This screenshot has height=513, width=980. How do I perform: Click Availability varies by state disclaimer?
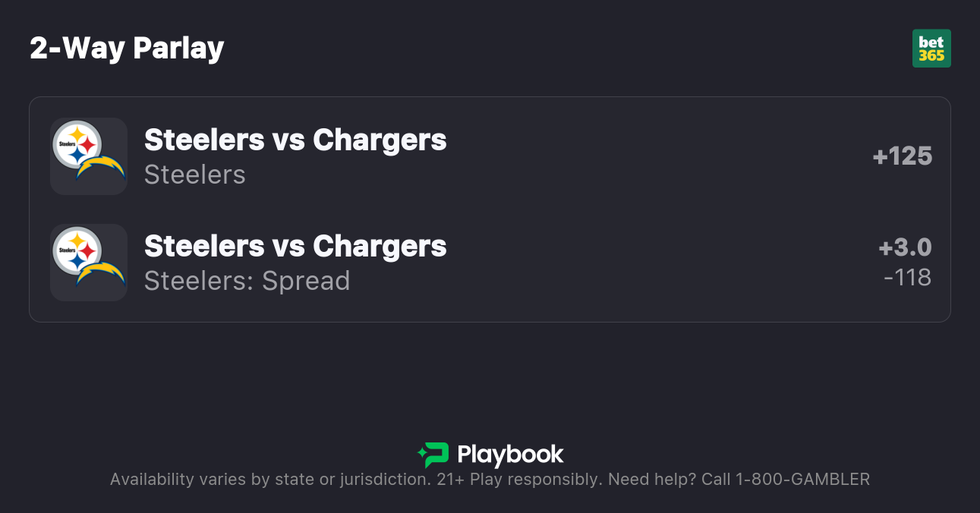pos(269,480)
